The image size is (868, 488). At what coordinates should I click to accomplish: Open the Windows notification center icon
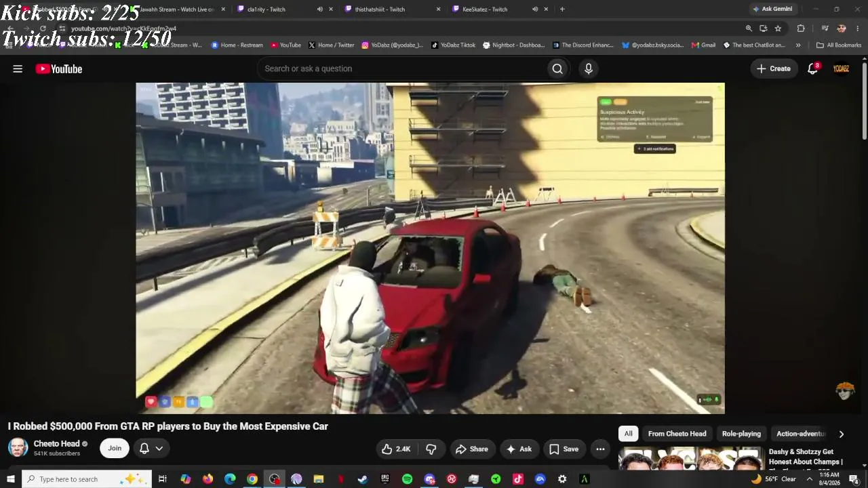[854, 479]
